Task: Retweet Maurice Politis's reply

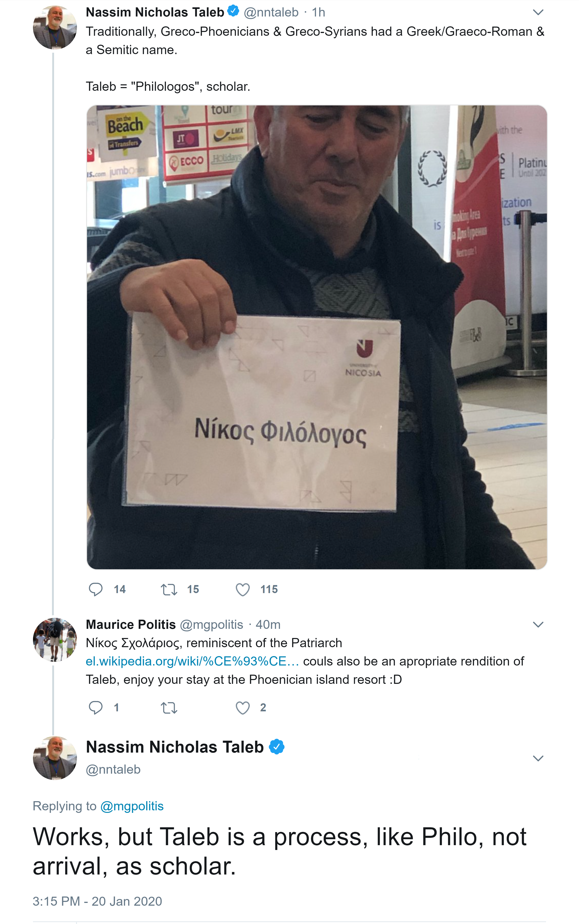Action: pos(169,708)
